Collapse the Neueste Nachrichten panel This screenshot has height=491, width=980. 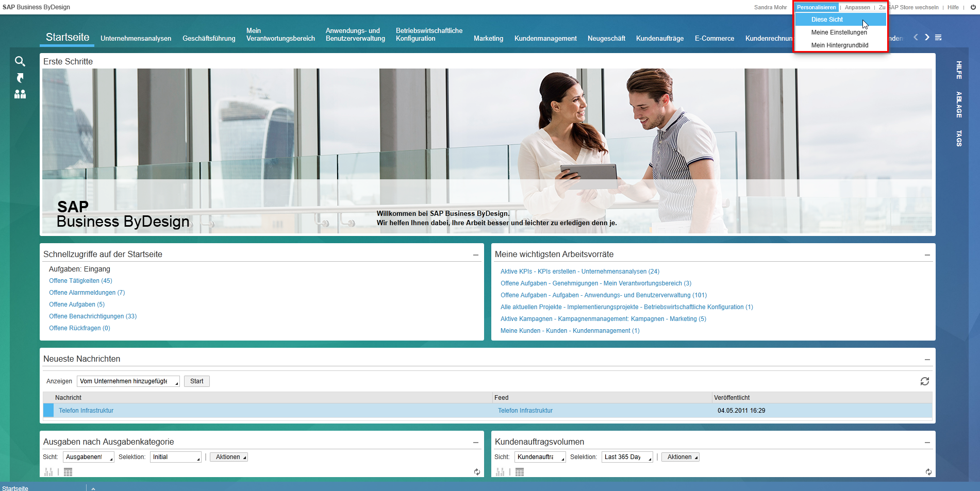click(x=927, y=359)
